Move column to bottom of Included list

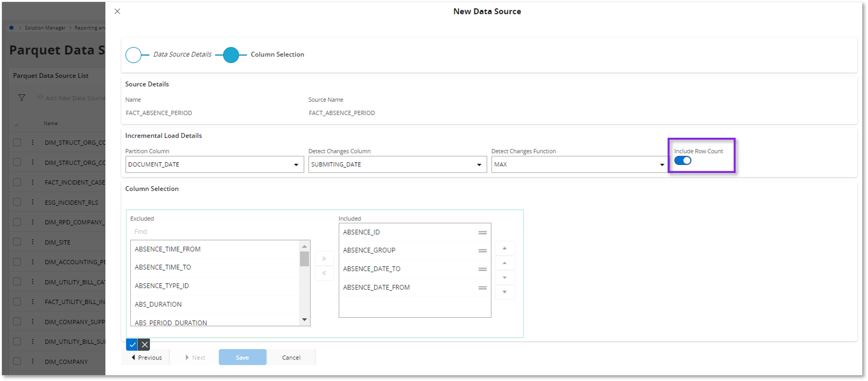[505, 292]
